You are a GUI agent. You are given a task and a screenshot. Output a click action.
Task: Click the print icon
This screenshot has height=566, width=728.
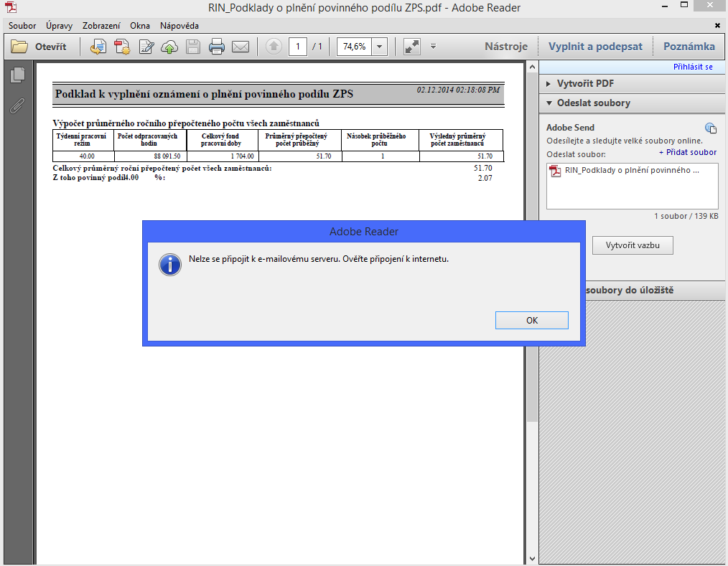pos(216,47)
